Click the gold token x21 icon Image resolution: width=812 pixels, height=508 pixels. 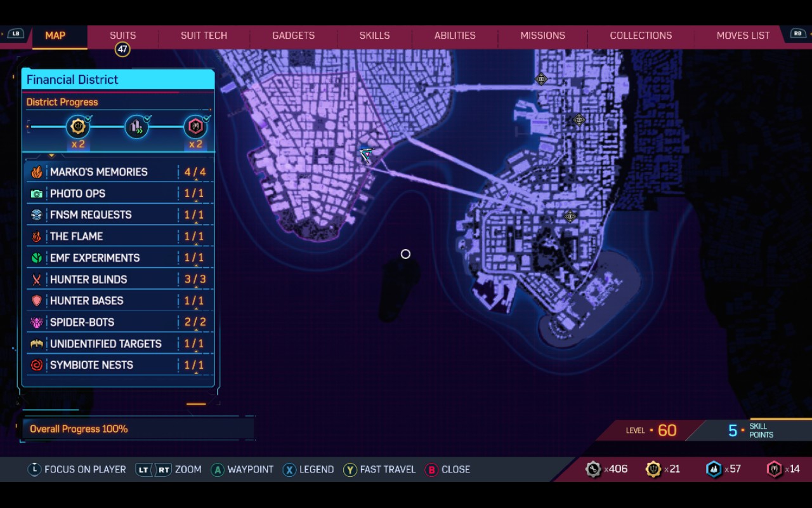(x=653, y=469)
